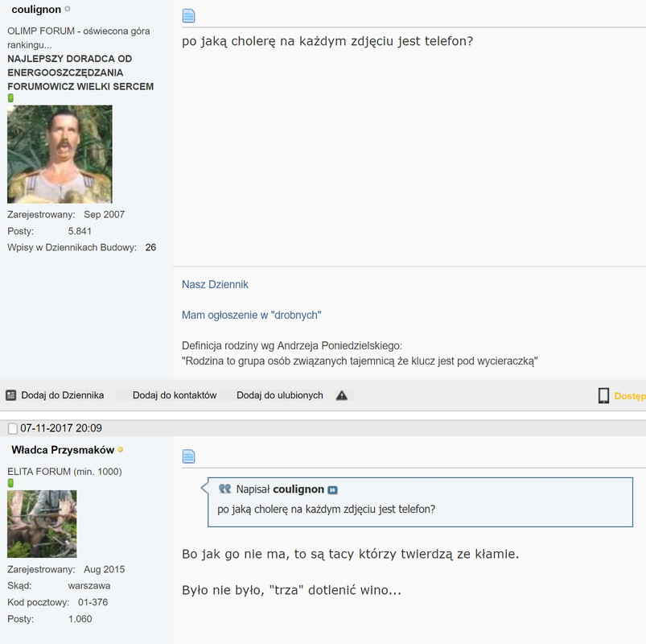Select registration date Sep 2007

(x=104, y=214)
